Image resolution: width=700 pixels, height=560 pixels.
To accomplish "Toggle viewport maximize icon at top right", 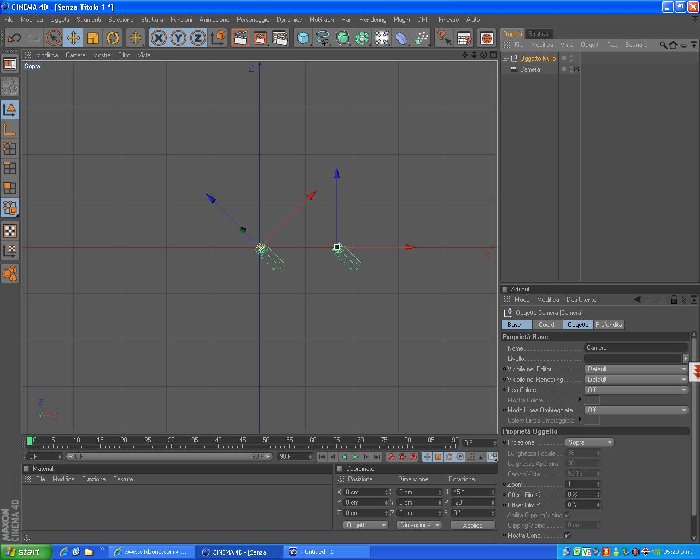I will [x=493, y=54].
